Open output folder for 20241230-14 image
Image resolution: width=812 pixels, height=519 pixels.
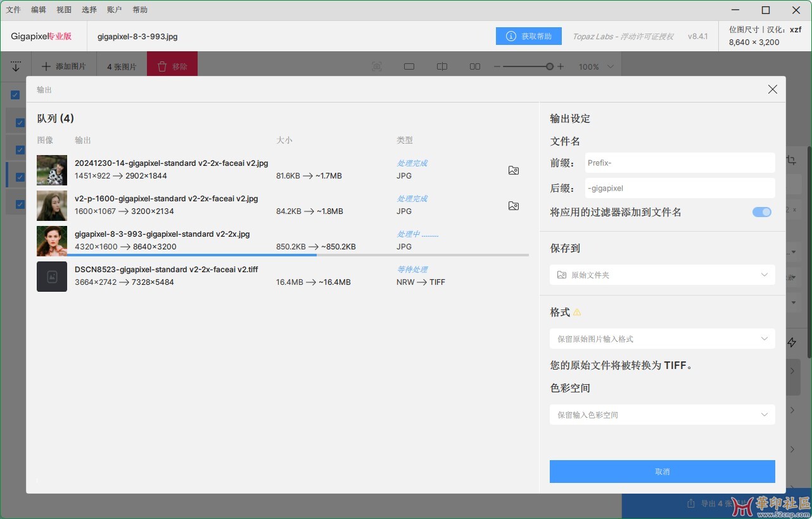pyautogui.click(x=514, y=170)
